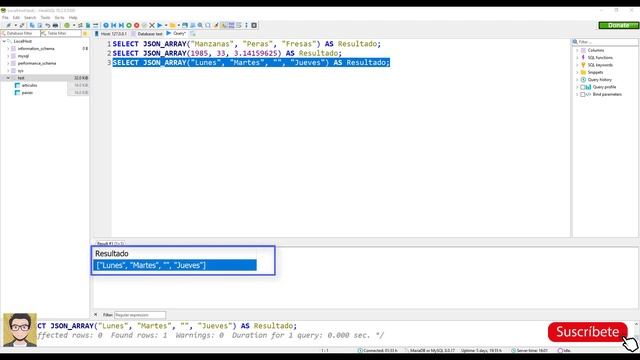
Task: Click the last square icon in toolbar
Action: [x=254, y=25]
